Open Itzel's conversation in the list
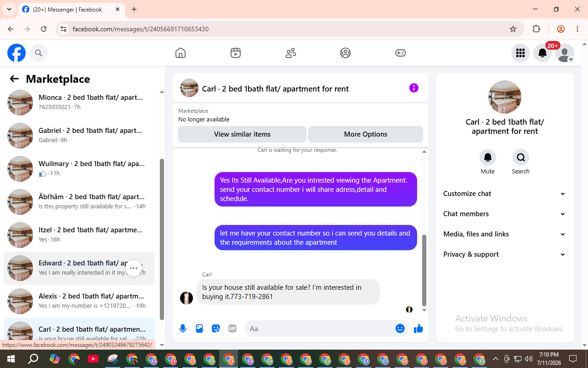 pyautogui.click(x=79, y=235)
